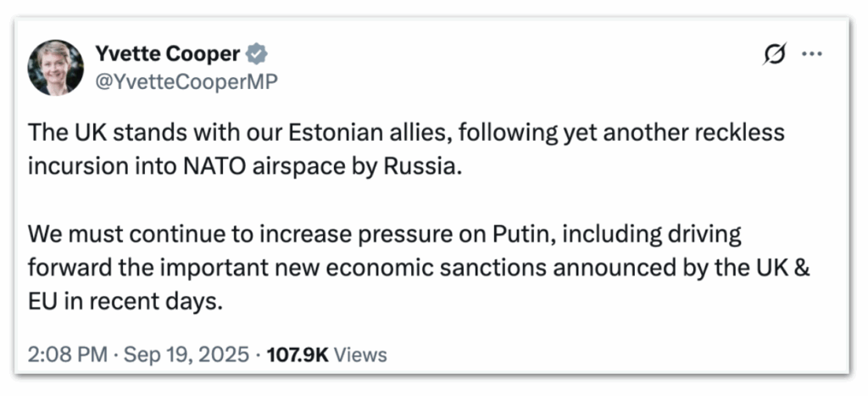Click the Yvette Cooper display name

[170, 55]
